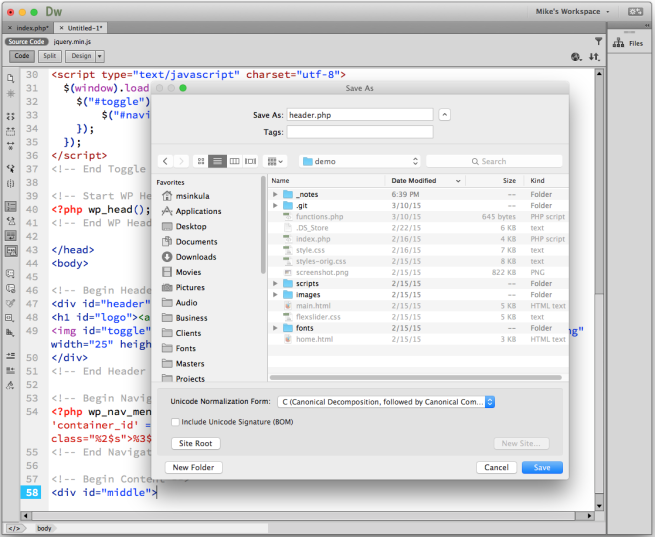Screen dimensions: 655x537
Task: Expand the images folder
Action: pos(275,294)
